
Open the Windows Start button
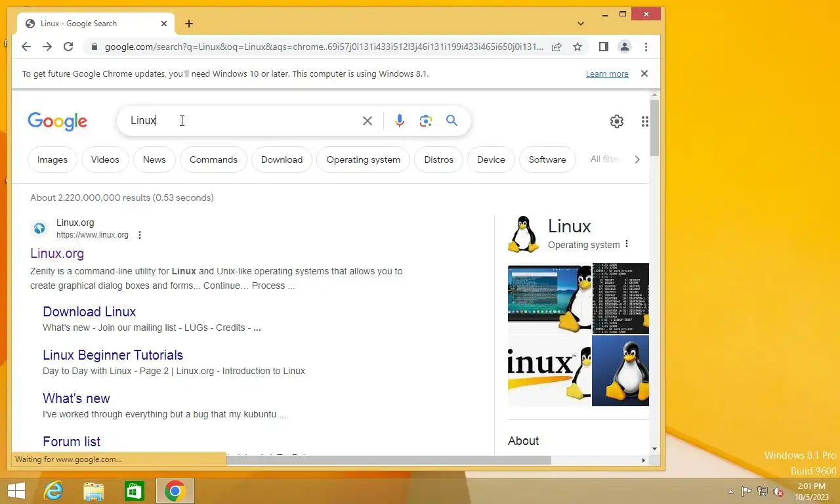16,491
